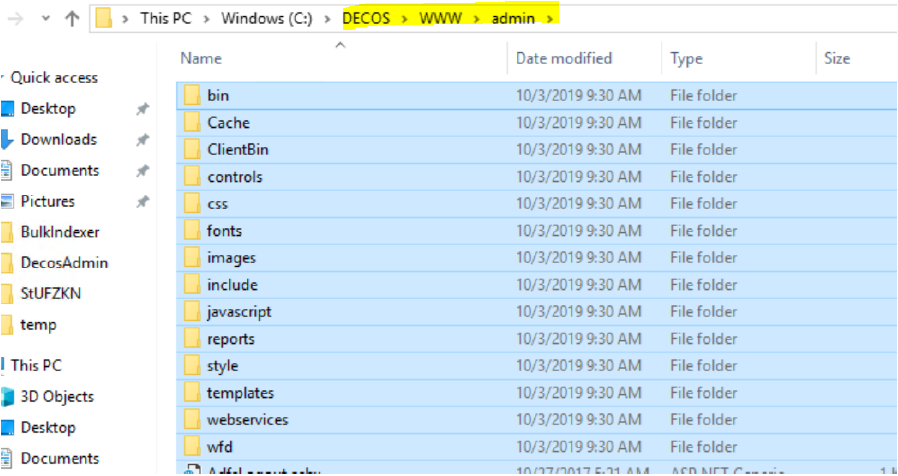Select the wfd folder name
This screenshot has width=898, height=476.
click(220, 447)
